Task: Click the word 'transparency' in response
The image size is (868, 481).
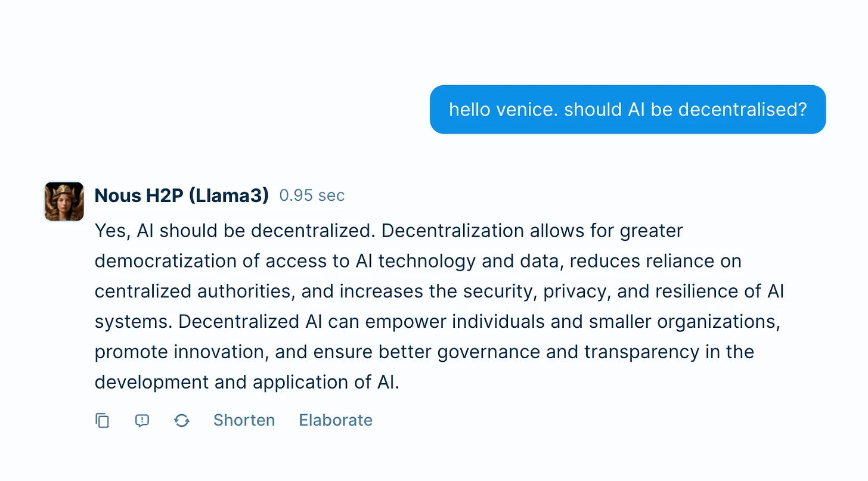Action: click(641, 352)
